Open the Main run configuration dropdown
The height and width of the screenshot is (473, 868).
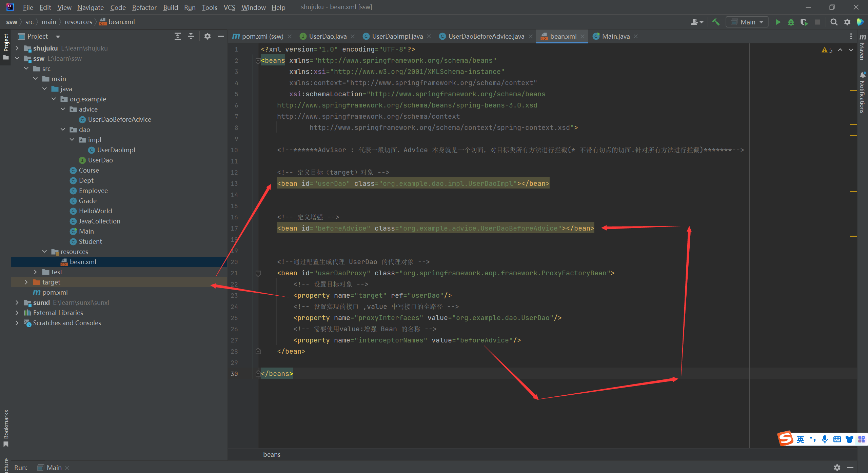747,22
